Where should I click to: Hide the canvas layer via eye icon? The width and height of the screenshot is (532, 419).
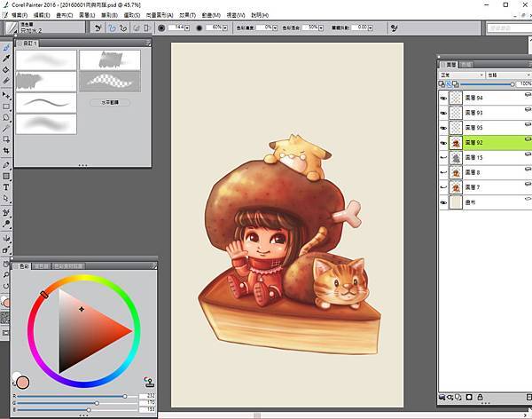point(443,202)
